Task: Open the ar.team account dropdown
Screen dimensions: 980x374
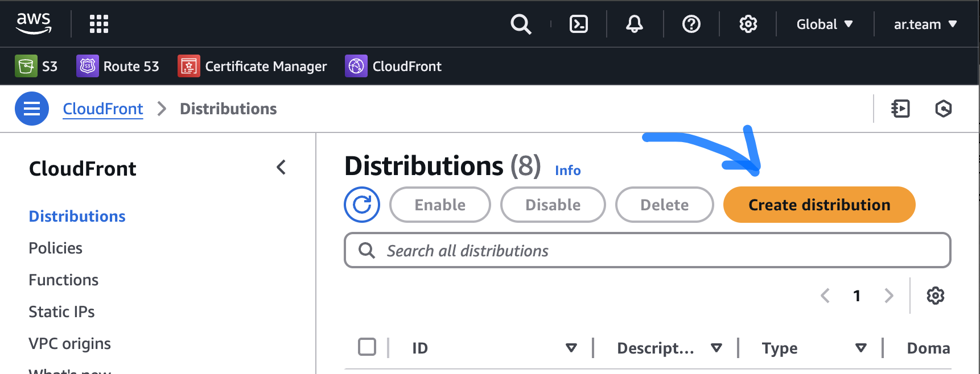Action: point(925,24)
